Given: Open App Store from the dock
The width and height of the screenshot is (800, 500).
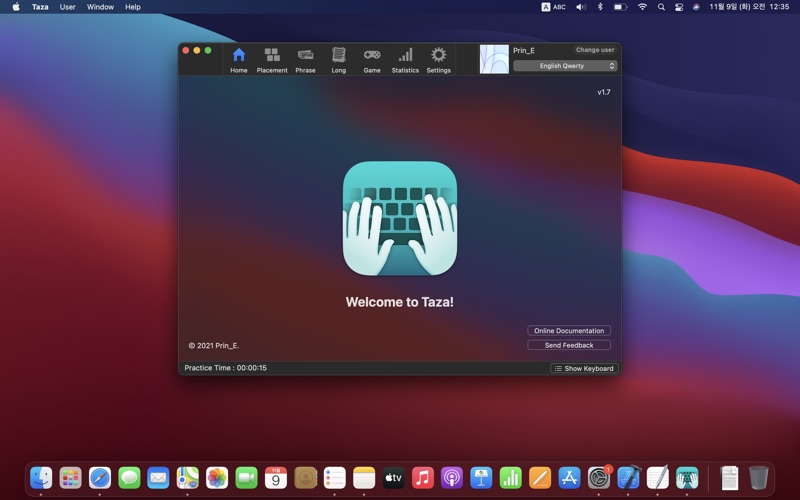Looking at the screenshot, I should [569, 478].
